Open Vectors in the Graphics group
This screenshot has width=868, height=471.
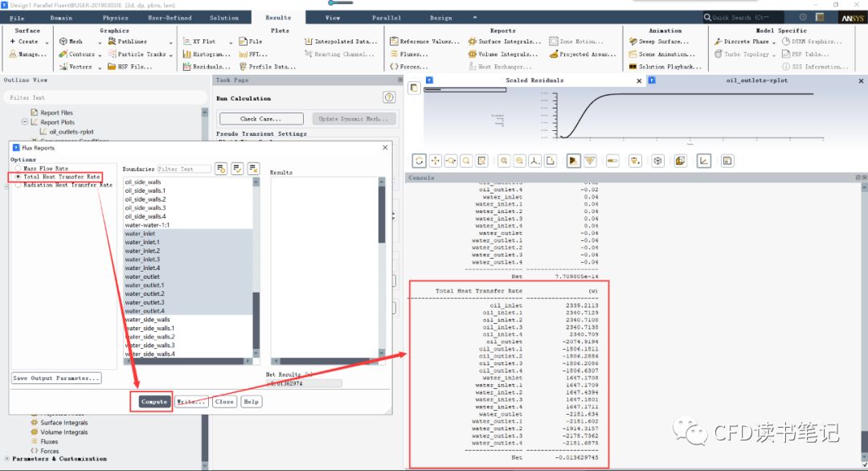tap(76, 67)
